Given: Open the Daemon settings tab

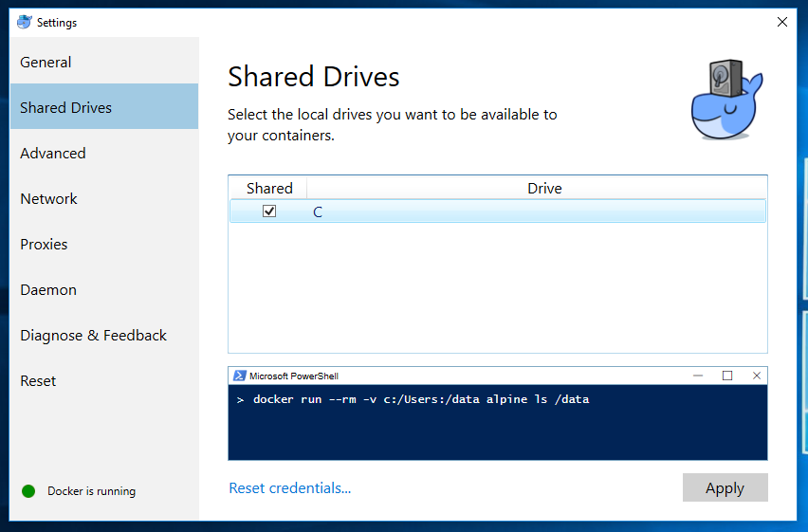Looking at the screenshot, I should 104,290.
